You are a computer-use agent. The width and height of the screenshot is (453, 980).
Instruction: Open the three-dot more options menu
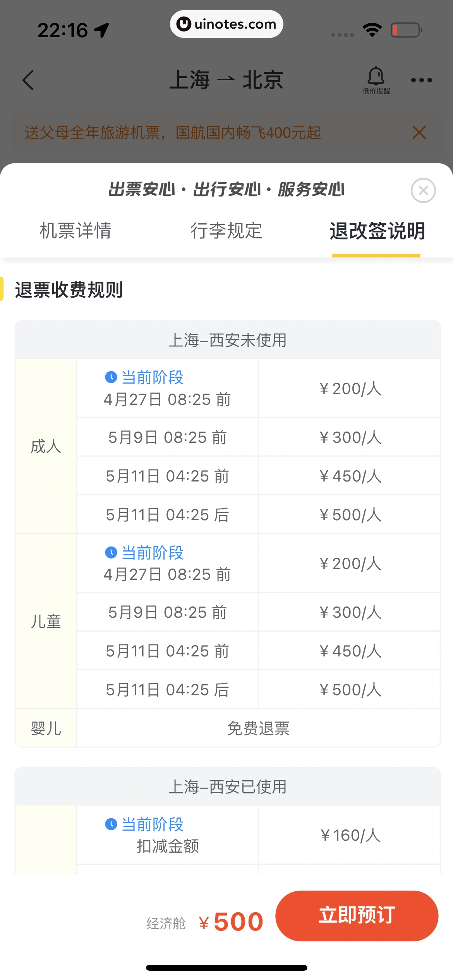(421, 80)
